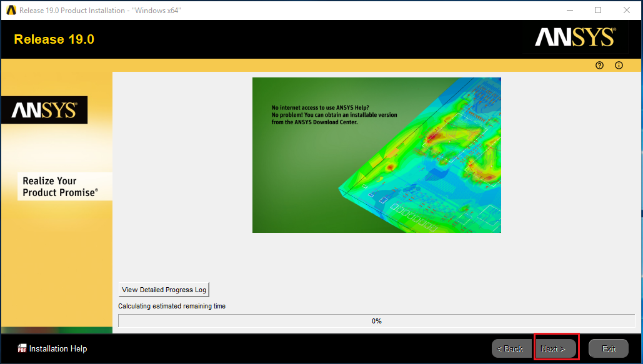
Task: Click the Back button
Action: (x=511, y=349)
